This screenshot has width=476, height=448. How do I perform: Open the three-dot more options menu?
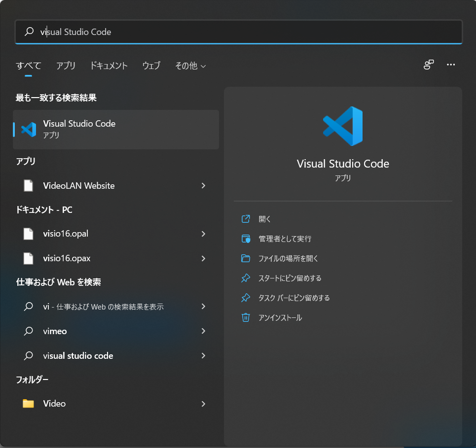pos(451,65)
